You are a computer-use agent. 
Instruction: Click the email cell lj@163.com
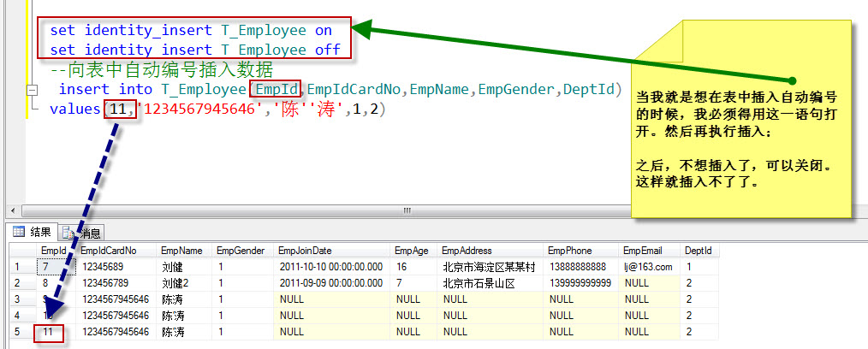click(650, 267)
